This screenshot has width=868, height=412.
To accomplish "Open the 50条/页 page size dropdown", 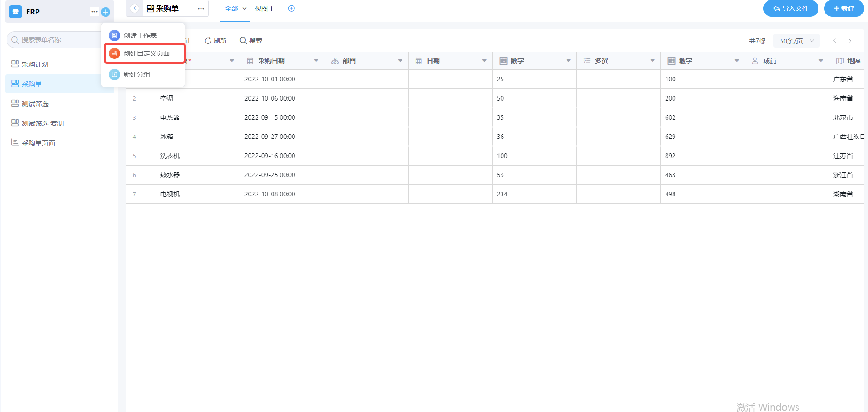I will coord(796,41).
